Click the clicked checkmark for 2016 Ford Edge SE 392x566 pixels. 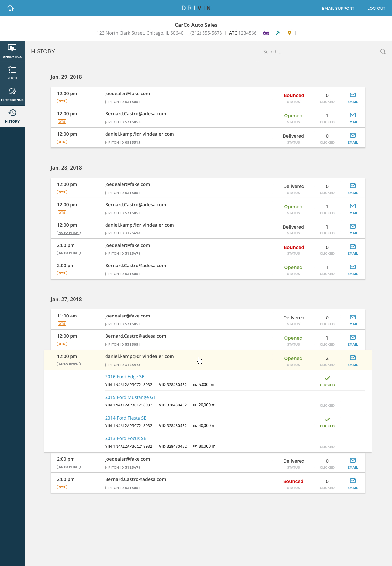327,378
